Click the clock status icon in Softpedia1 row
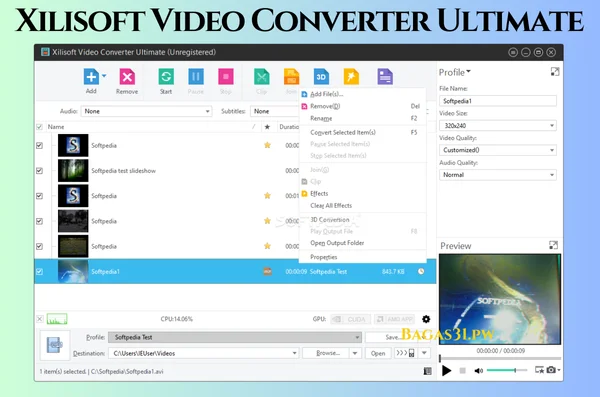 pos(421,271)
